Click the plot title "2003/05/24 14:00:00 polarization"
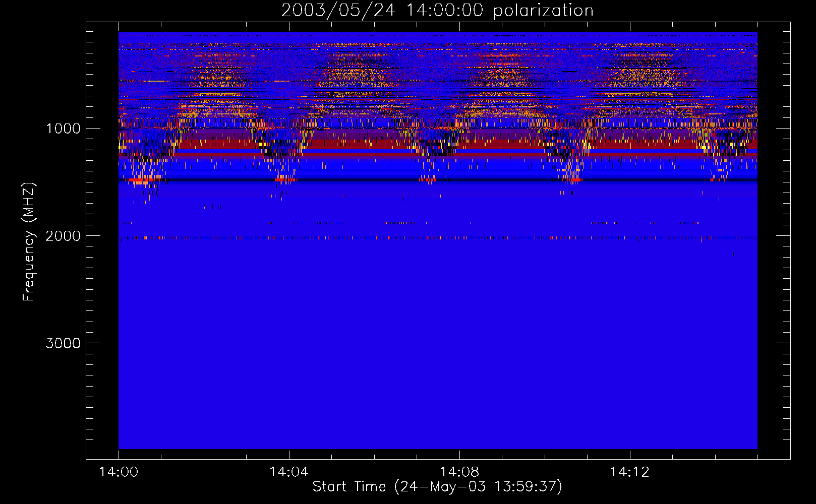The height and width of the screenshot is (504, 816). [437, 10]
